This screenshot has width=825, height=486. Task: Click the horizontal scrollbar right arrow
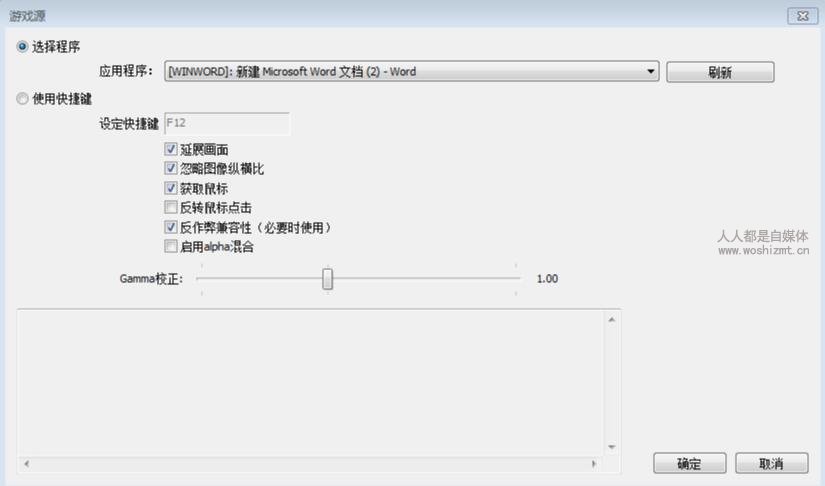tap(593, 463)
